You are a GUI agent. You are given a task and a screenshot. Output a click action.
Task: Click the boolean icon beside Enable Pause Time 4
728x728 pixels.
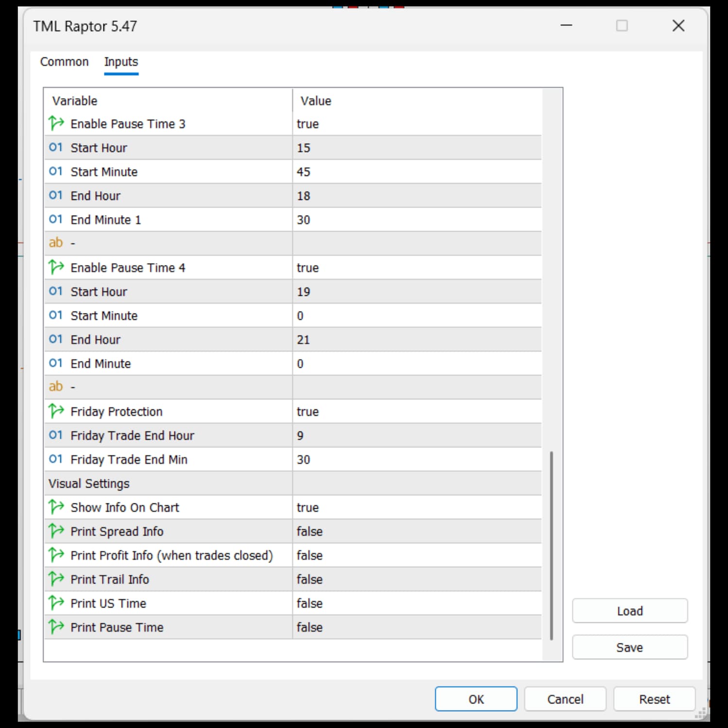tap(56, 267)
